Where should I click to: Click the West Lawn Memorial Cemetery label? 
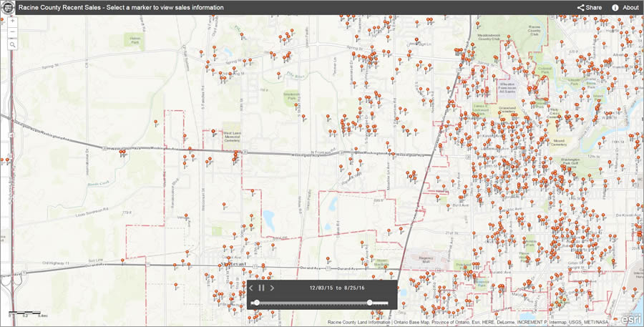click(x=232, y=137)
